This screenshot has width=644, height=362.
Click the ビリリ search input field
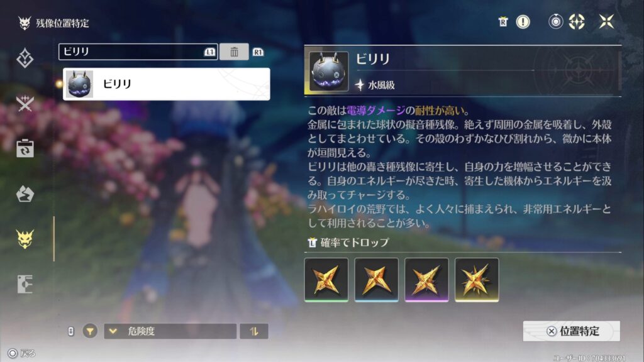pyautogui.click(x=138, y=52)
